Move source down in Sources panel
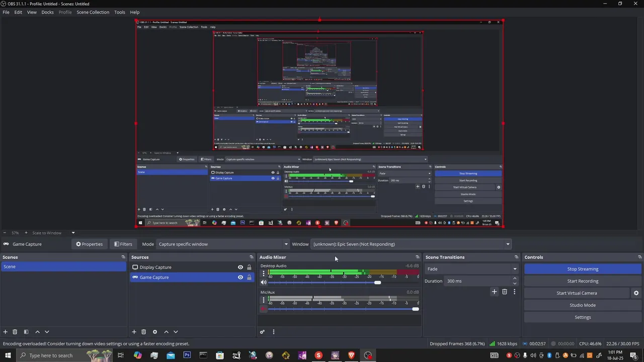The width and height of the screenshot is (644, 362). click(176, 332)
